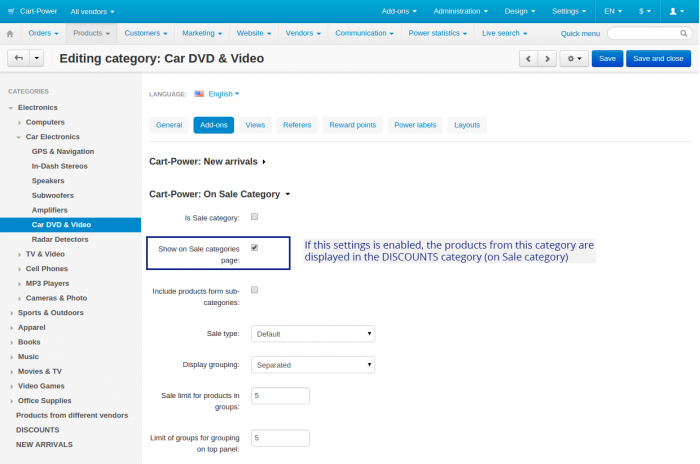The image size is (700, 464).
Task: Open the Settings menu
Action: pos(569,11)
